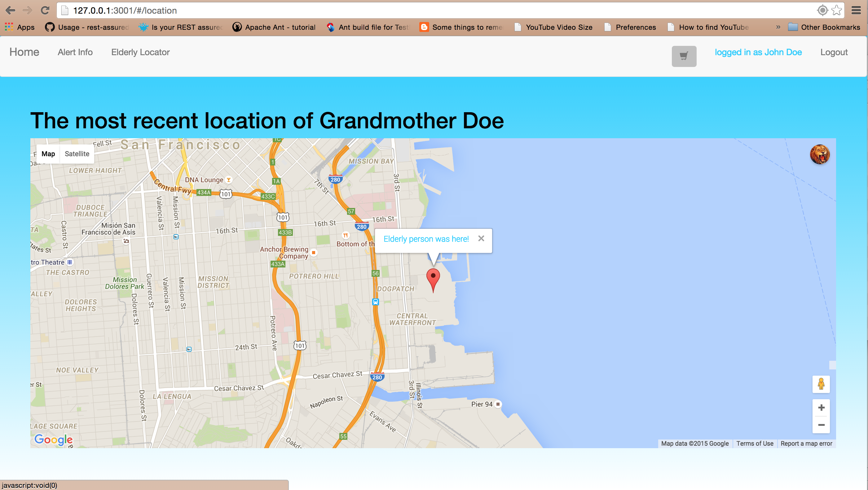868x490 pixels.
Task: Click the shopping cart icon button
Action: coord(684,56)
